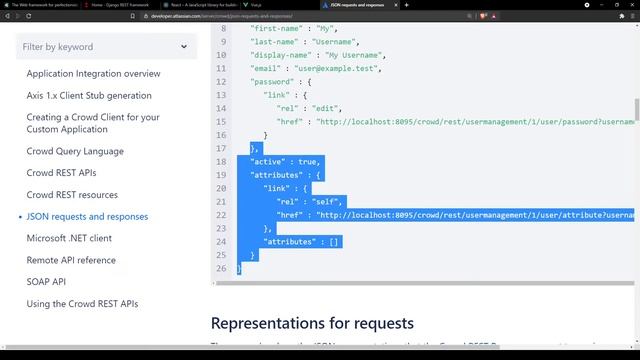Go to Crowd REST APIs page

pos(61,173)
